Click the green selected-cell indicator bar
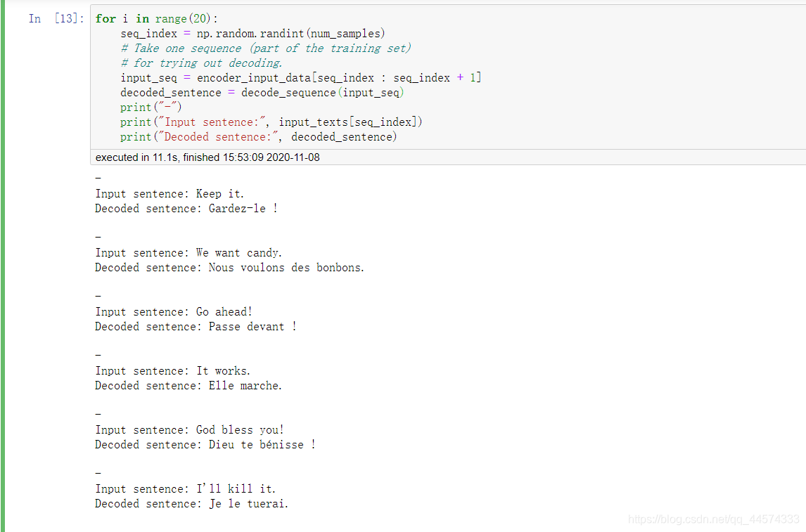Viewport: 806px width, 532px height. coord(2,266)
